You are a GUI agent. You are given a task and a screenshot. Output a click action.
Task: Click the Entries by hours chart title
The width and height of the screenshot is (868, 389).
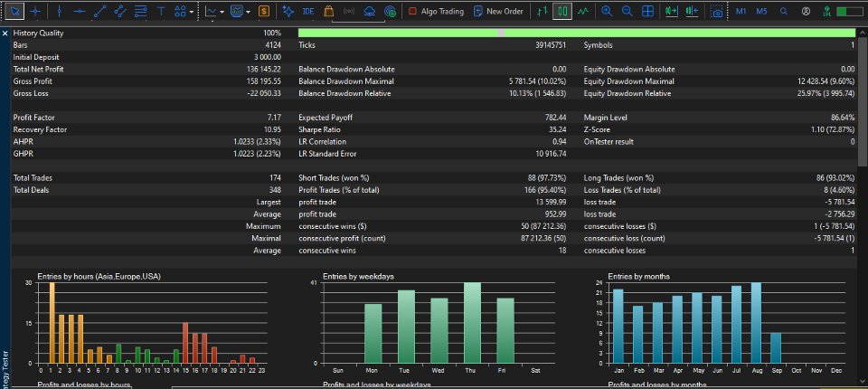[99, 276]
